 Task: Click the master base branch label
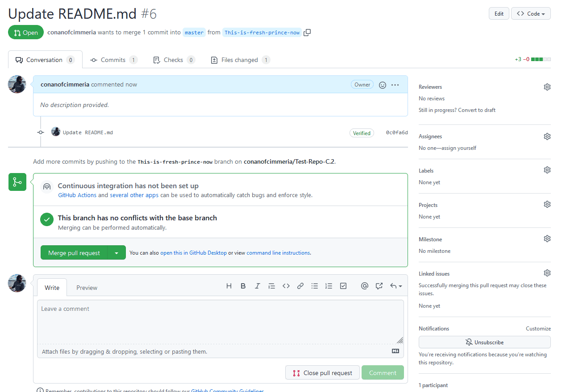point(194,33)
